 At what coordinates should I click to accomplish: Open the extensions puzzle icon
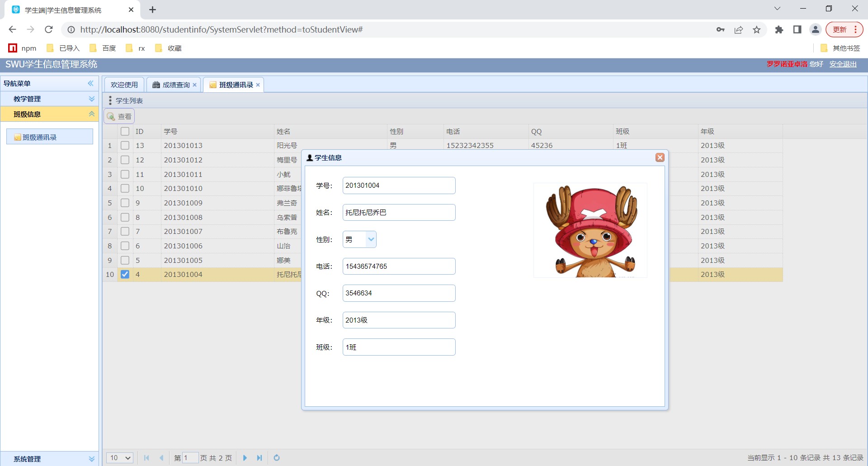pyautogui.click(x=779, y=29)
